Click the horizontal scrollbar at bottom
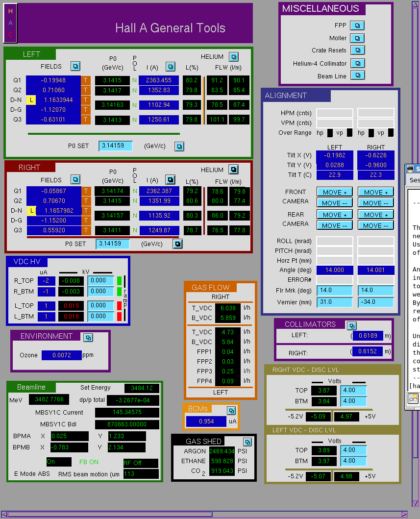 [204, 515]
